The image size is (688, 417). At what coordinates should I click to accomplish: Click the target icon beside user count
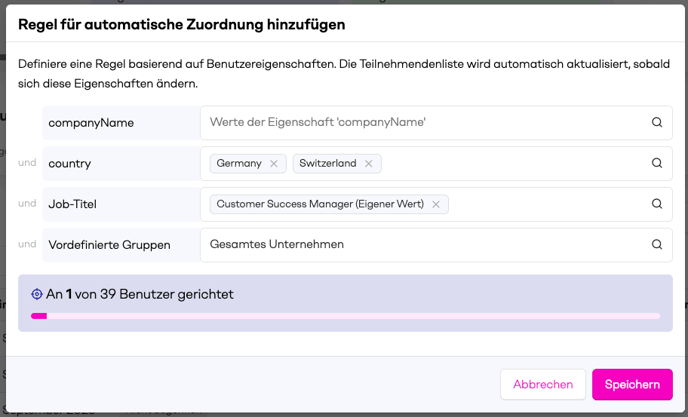pos(37,294)
